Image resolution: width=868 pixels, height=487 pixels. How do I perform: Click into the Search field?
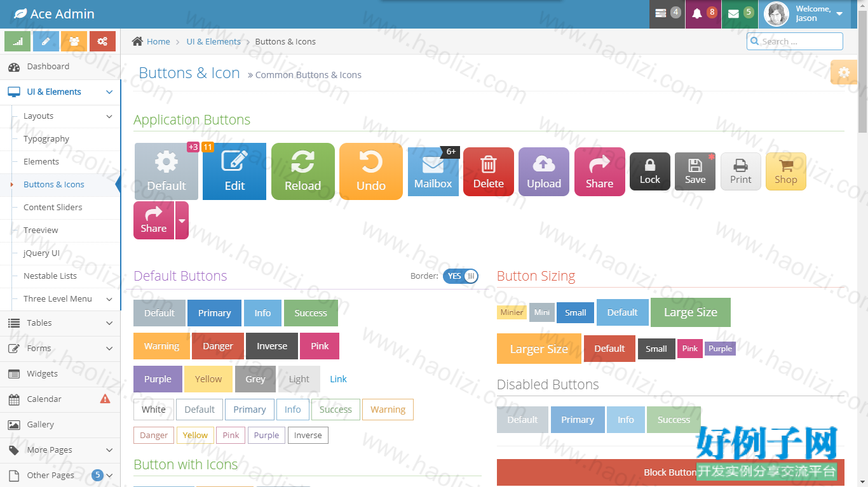(795, 41)
